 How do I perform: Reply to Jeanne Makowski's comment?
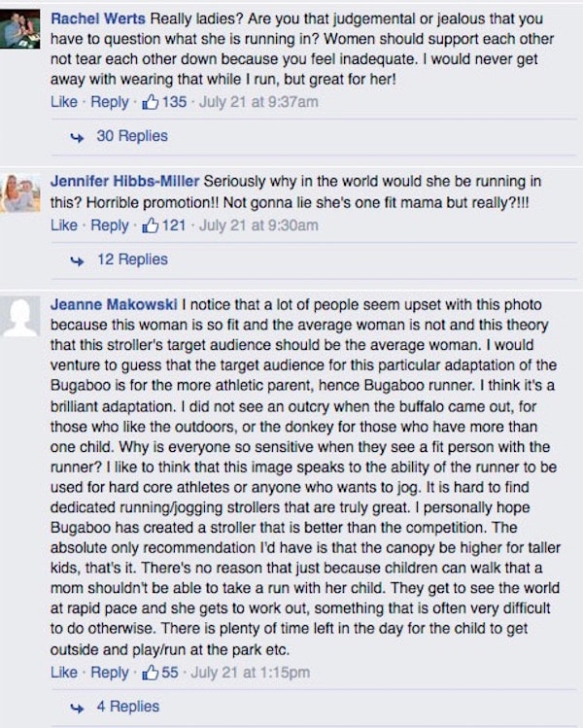tap(110, 673)
